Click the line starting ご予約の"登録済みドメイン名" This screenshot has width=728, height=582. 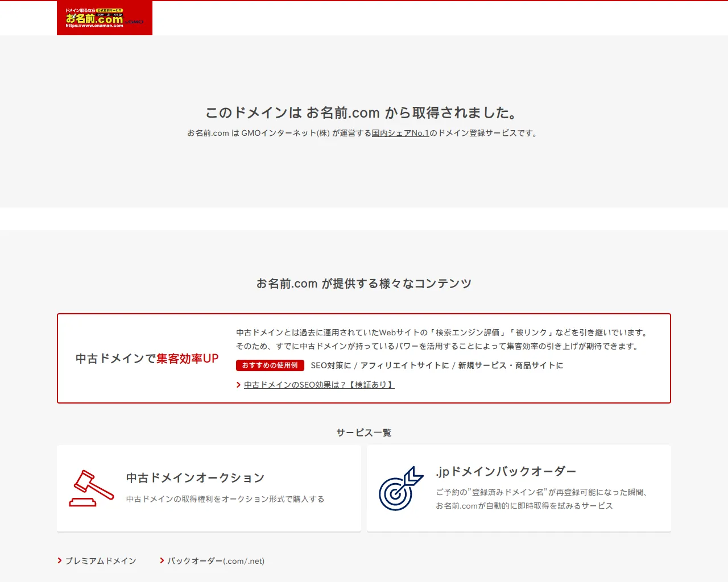point(542,492)
